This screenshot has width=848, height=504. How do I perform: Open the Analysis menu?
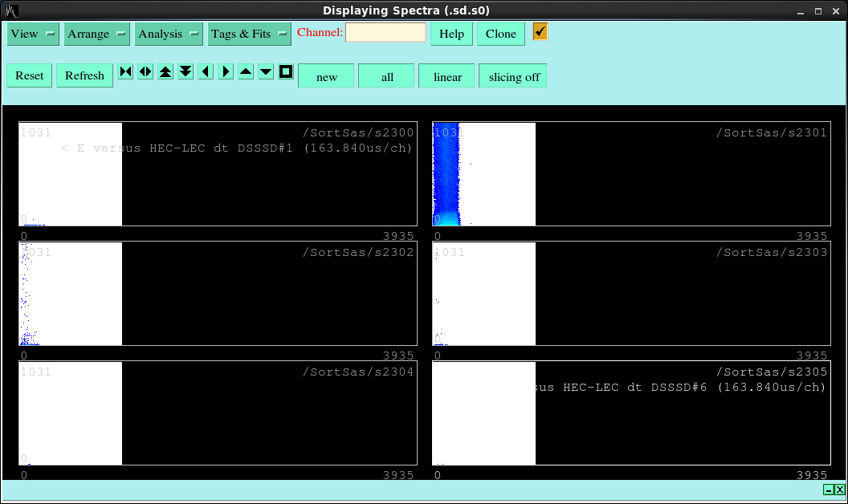(x=169, y=34)
